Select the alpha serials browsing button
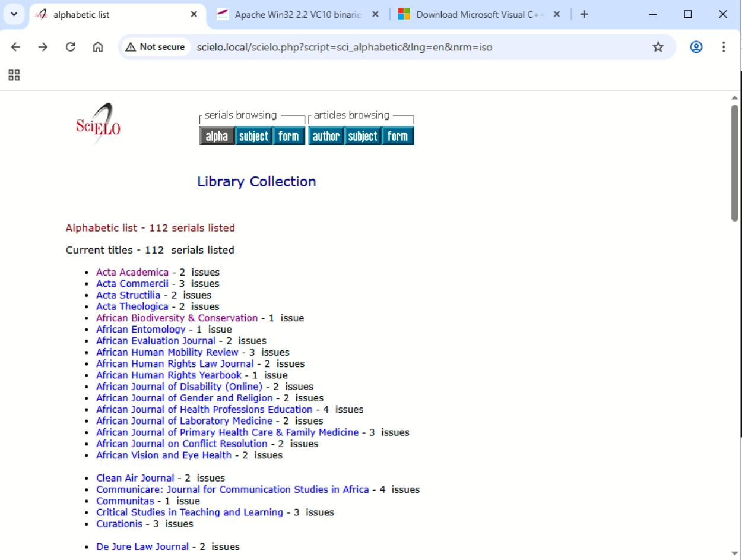This screenshot has height=560, width=742. click(x=216, y=136)
